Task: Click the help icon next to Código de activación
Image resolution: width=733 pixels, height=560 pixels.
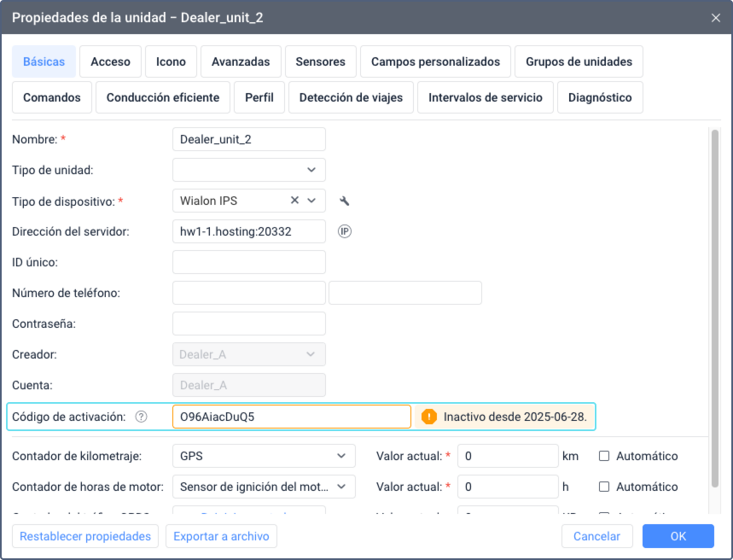Action: 141,417
